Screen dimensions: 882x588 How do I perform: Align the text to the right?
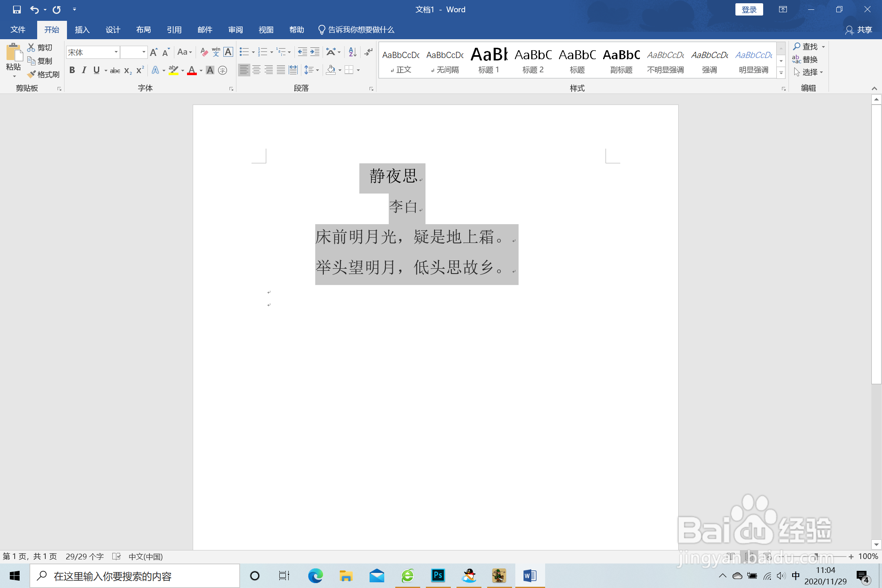(269, 70)
